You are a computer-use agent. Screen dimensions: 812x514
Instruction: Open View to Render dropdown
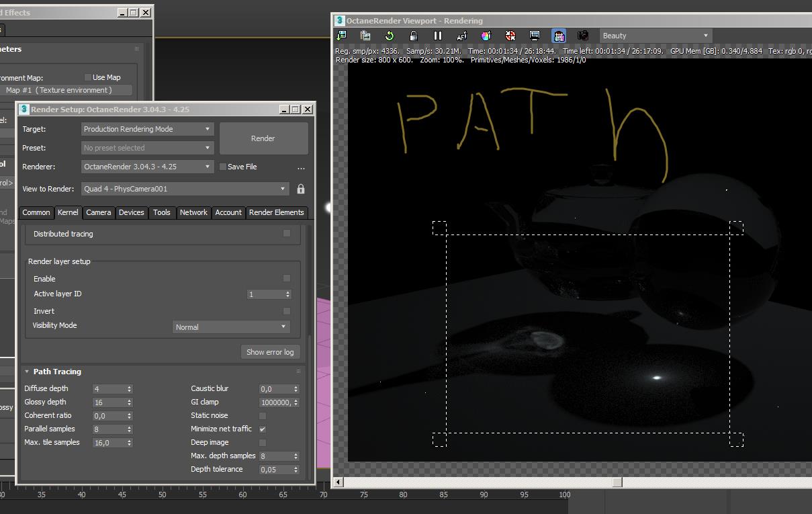click(x=185, y=189)
